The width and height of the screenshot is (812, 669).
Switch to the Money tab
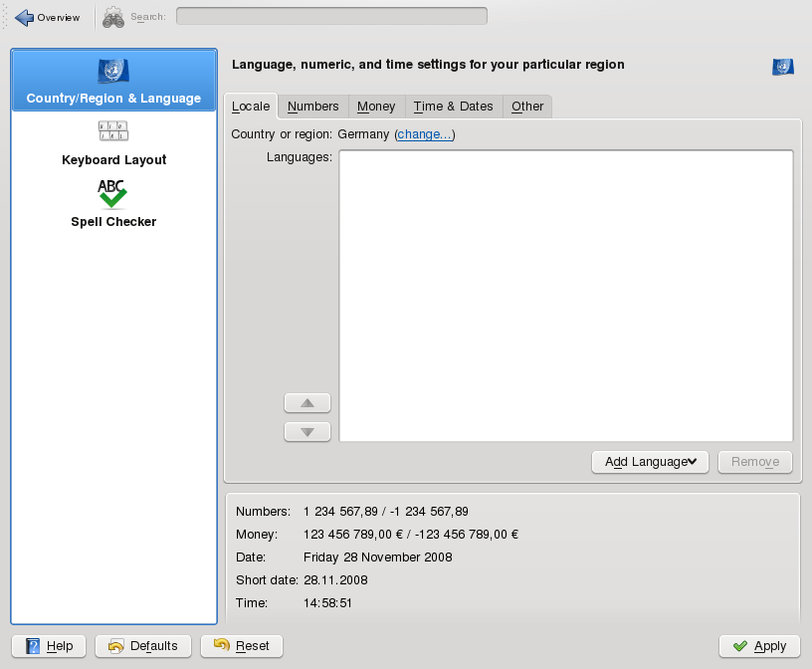point(376,107)
